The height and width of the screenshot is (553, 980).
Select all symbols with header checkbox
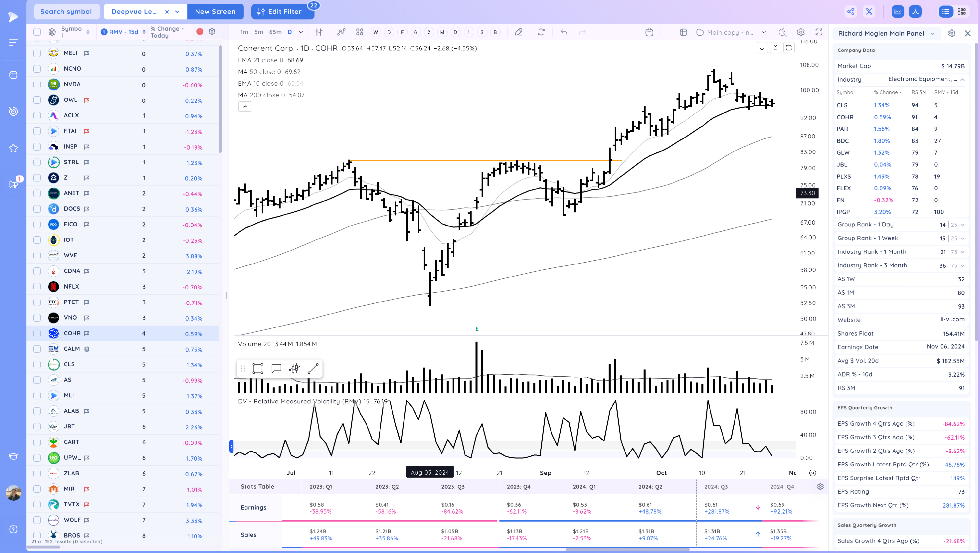pos(37,32)
